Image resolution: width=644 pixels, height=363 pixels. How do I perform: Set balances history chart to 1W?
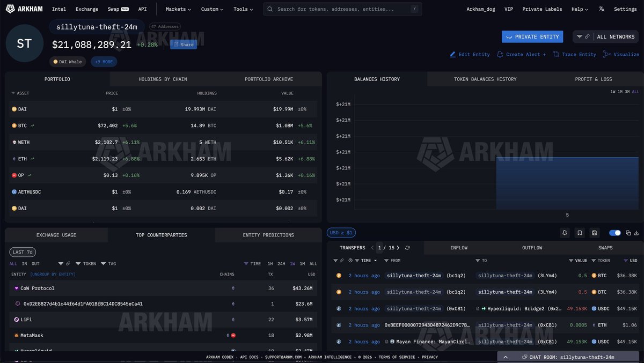coord(613,92)
